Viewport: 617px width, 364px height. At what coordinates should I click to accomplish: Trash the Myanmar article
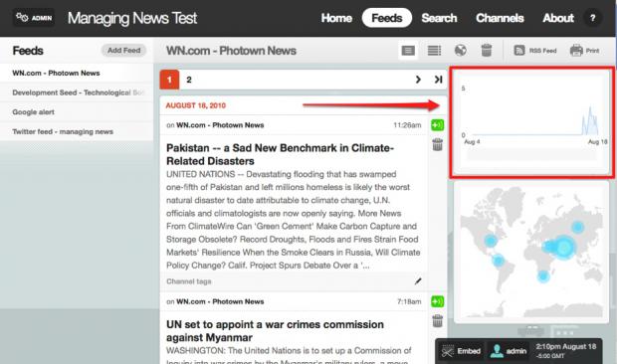click(437, 320)
